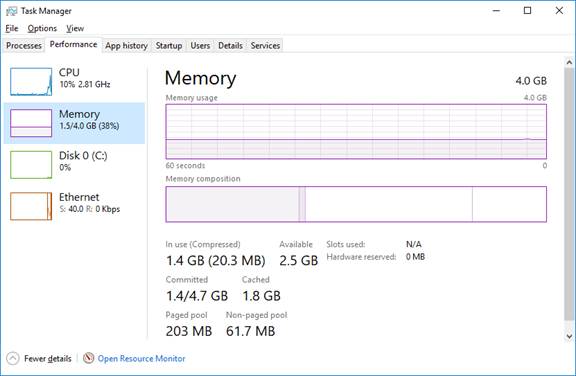576x376 pixels.
Task: Switch to the Users tab
Action: (x=200, y=46)
